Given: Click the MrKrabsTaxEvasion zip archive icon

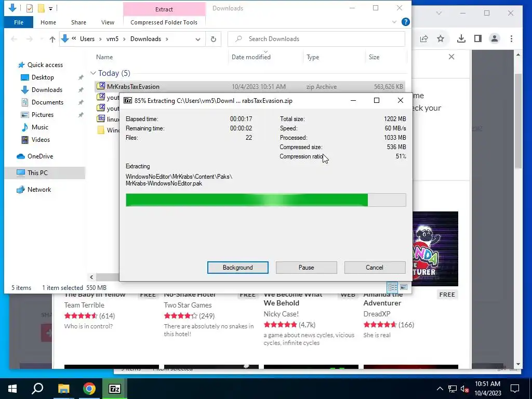Looking at the screenshot, I should click(101, 86).
